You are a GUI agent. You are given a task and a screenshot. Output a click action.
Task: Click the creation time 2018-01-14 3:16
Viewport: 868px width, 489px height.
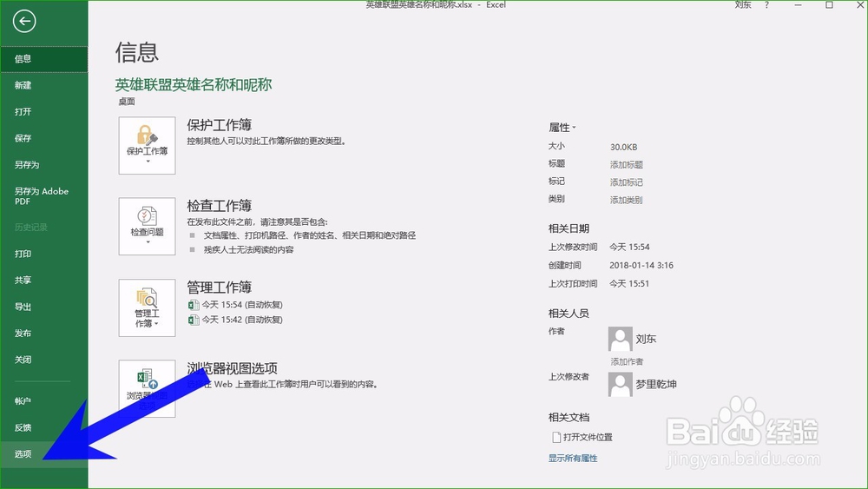641,265
